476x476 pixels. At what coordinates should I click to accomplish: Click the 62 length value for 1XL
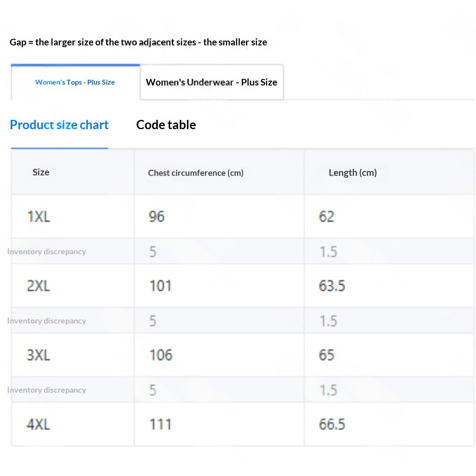click(327, 216)
